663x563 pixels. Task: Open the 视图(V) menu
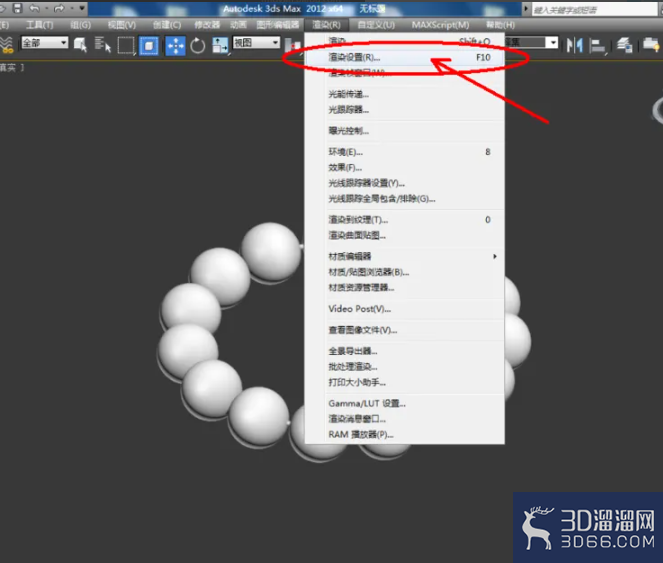(x=122, y=25)
